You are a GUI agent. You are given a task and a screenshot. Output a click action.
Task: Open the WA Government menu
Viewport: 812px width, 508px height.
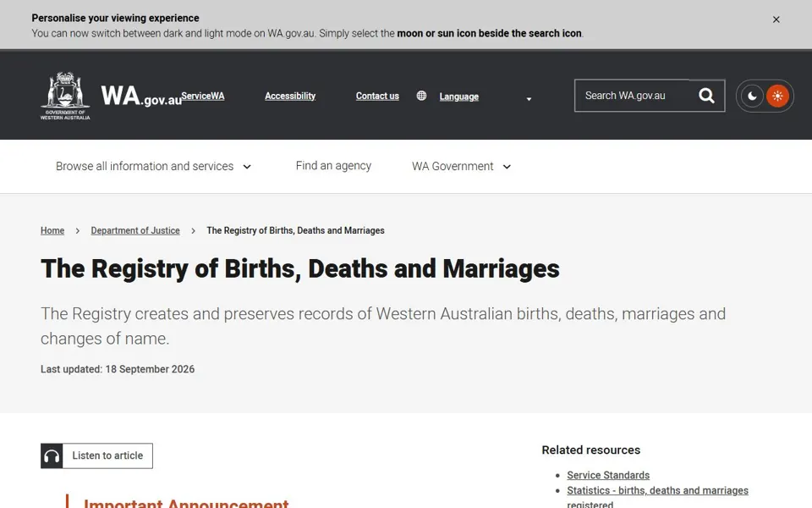point(462,167)
